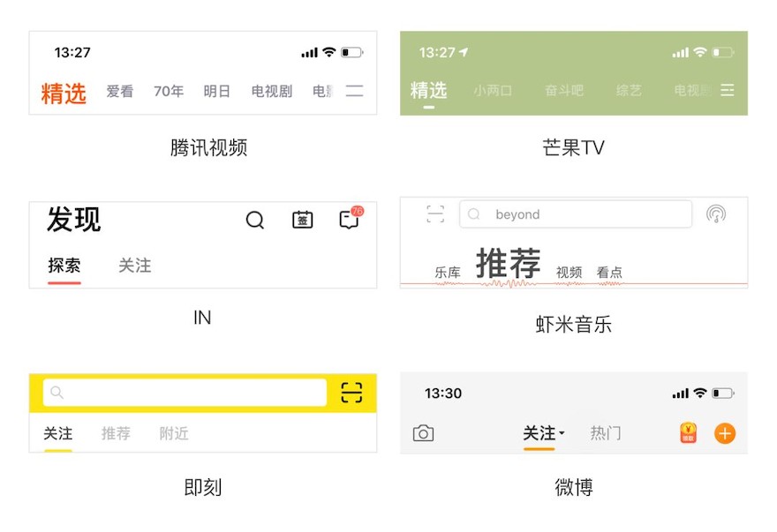The width and height of the screenshot is (777, 532).
Task: Switch to the 爱看 tab
Action: 120,91
